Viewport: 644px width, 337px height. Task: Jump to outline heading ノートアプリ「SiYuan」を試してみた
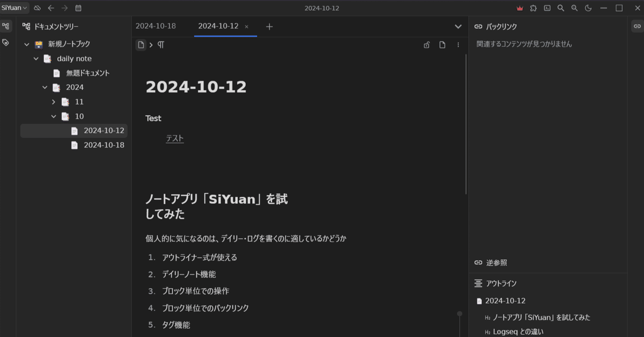click(x=541, y=318)
